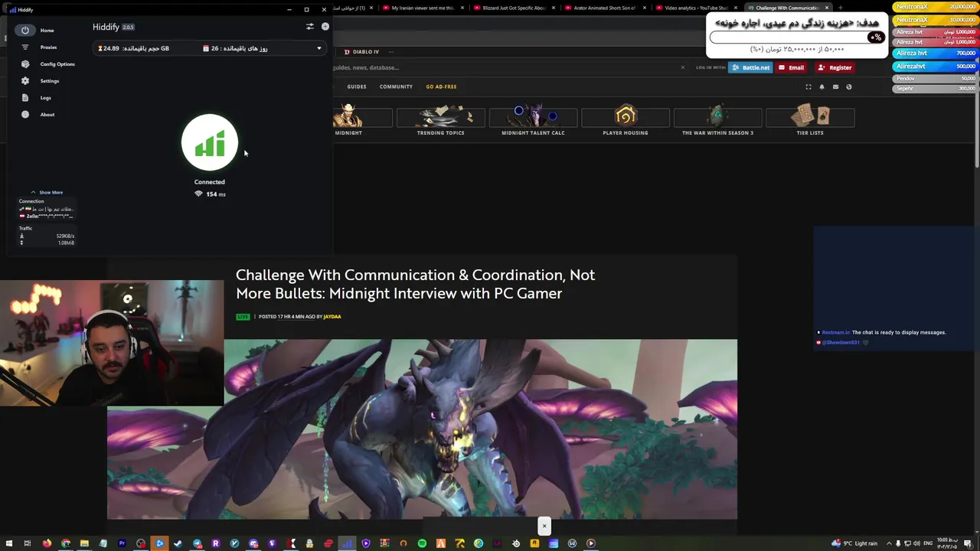This screenshot has height=551, width=980.
Task: Open Adobe Premiere Pro from the taskbar
Action: point(122,543)
